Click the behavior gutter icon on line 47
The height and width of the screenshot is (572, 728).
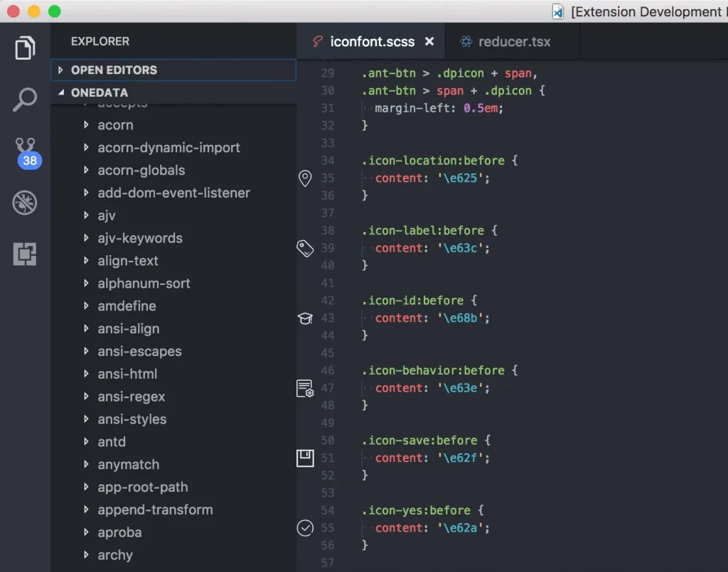click(305, 388)
